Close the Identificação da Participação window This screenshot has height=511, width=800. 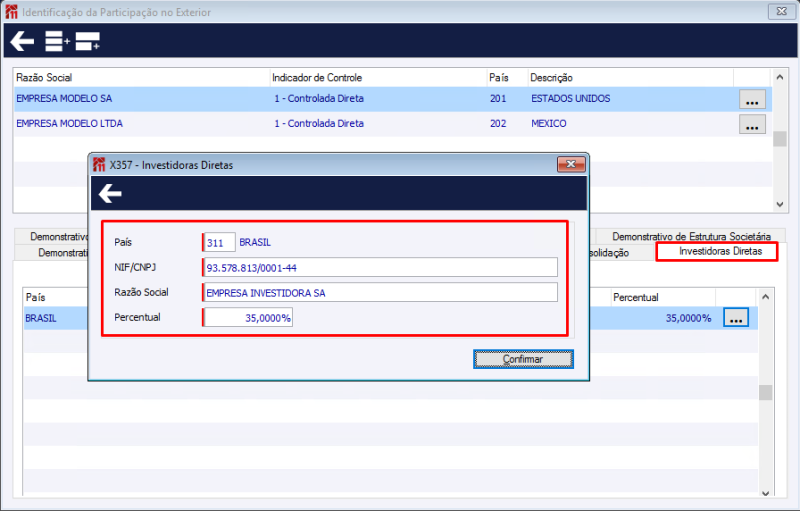[781, 11]
